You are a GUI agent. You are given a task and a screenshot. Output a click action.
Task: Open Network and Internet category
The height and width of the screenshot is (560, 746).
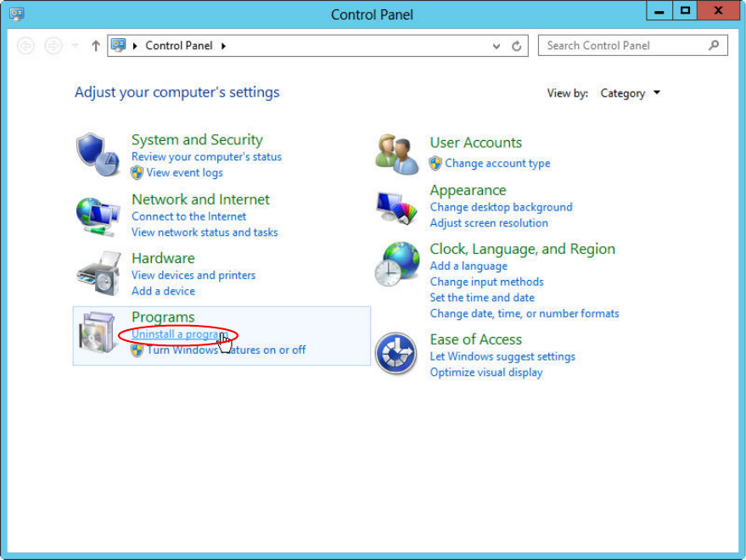[x=200, y=199]
